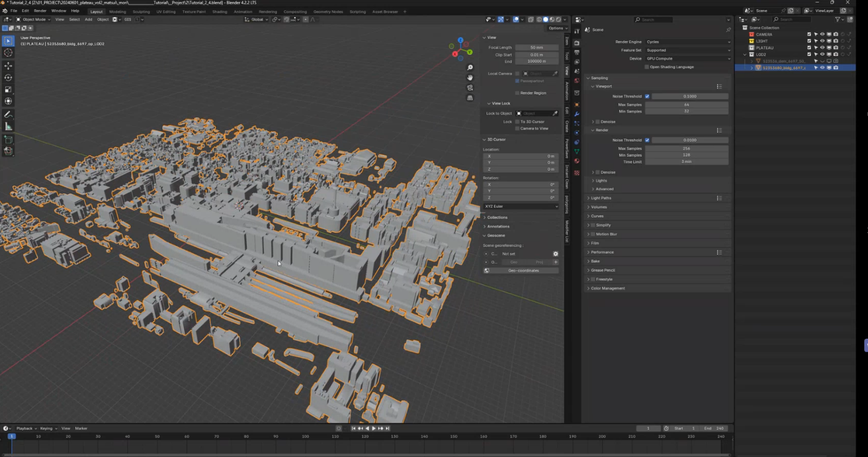The image size is (868, 457).
Task: Open Geoscene georeferencing settings gear
Action: (555, 254)
